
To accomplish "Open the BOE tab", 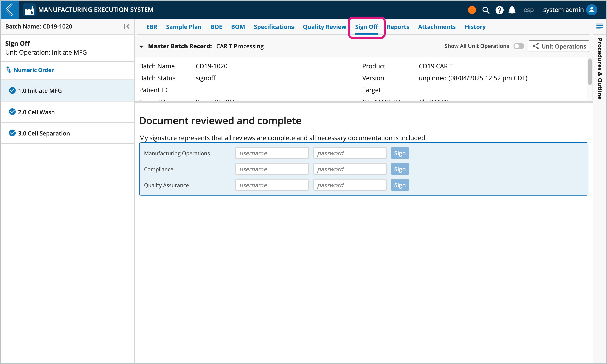I will click(216, 27).
